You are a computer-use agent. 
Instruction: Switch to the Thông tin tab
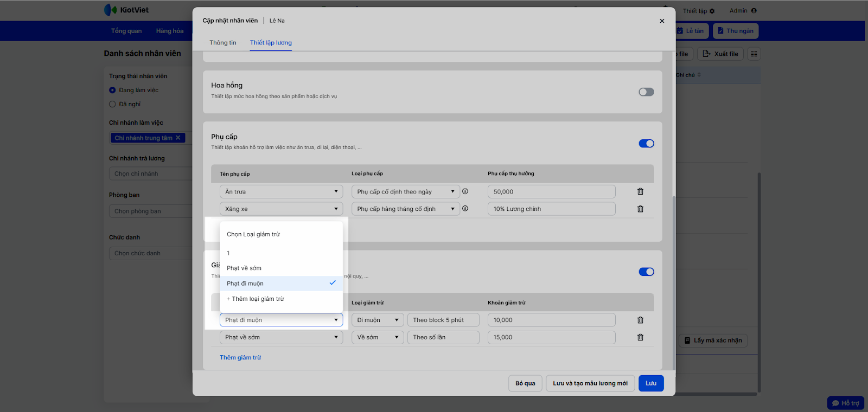223,43
